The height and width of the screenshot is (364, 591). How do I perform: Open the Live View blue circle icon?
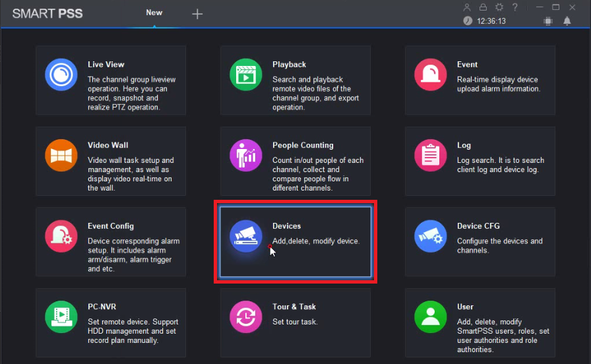tap(61, 75)
